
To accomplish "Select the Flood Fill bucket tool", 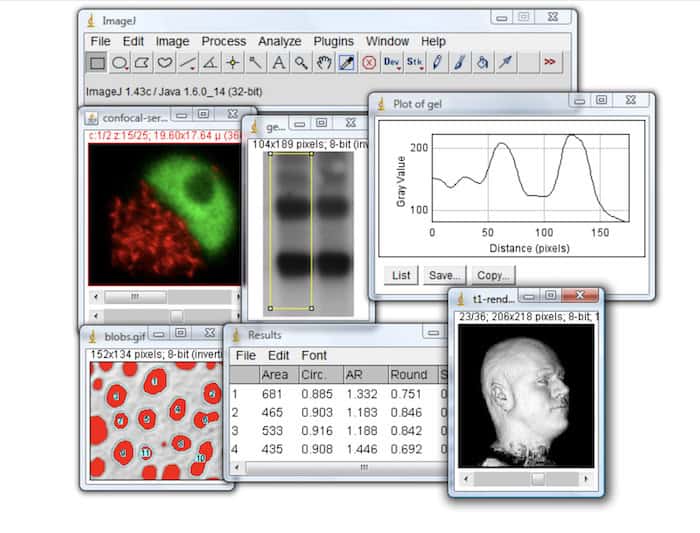I will pos(482,63).
